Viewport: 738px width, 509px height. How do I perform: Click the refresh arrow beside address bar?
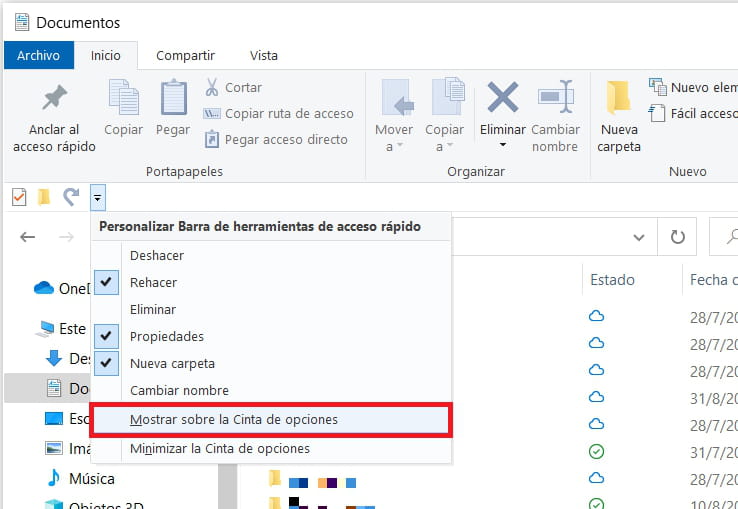[x=677, y=237]
